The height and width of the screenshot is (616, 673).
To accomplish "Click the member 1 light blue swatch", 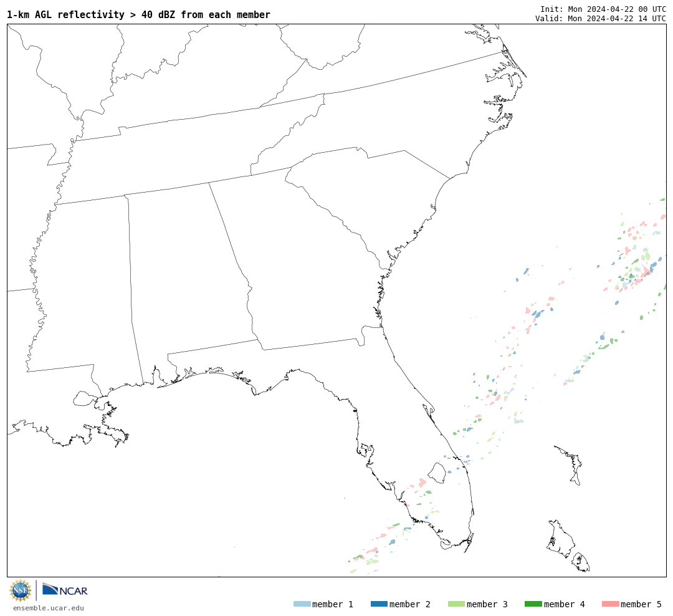I will pos(302,604).
